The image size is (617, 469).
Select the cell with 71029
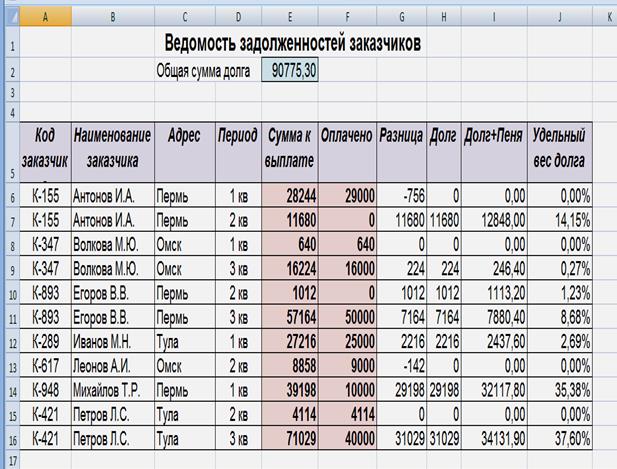pyautogui.click(x=290, y=438)
